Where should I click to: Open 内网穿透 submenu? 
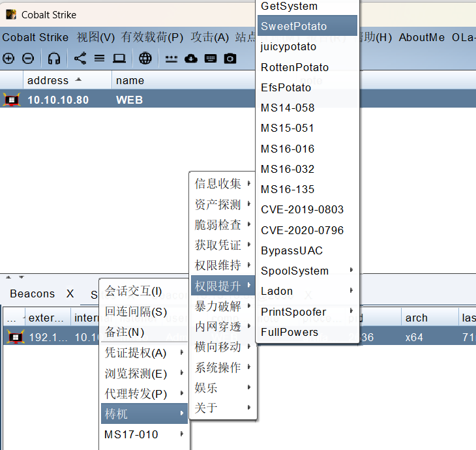[223, 327]
